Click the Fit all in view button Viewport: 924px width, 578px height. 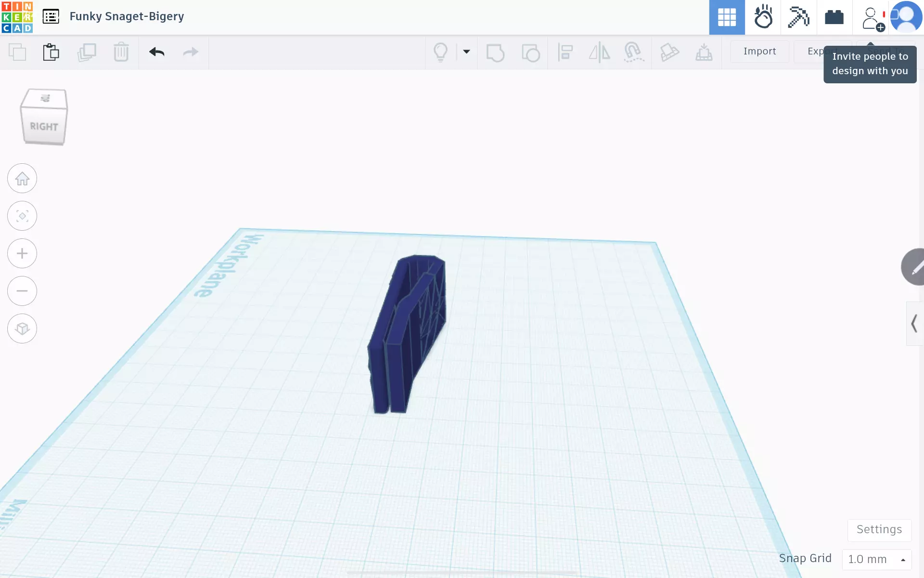point(22,216)
